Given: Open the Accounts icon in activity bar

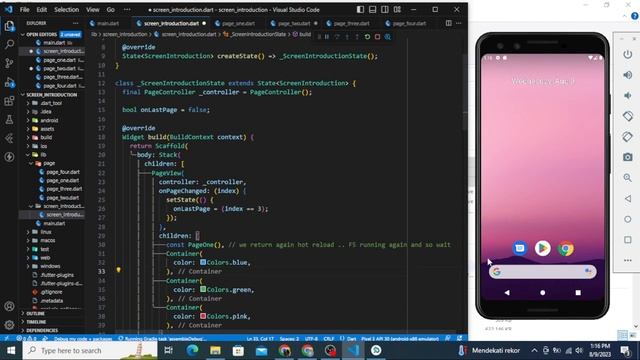Looking at the screenshot, I should point(9,306).
